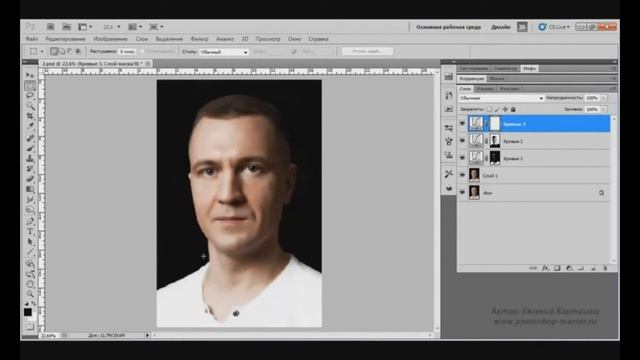
Task: Open the layer opacity slider arrow
Action: (x=604, y=98)
